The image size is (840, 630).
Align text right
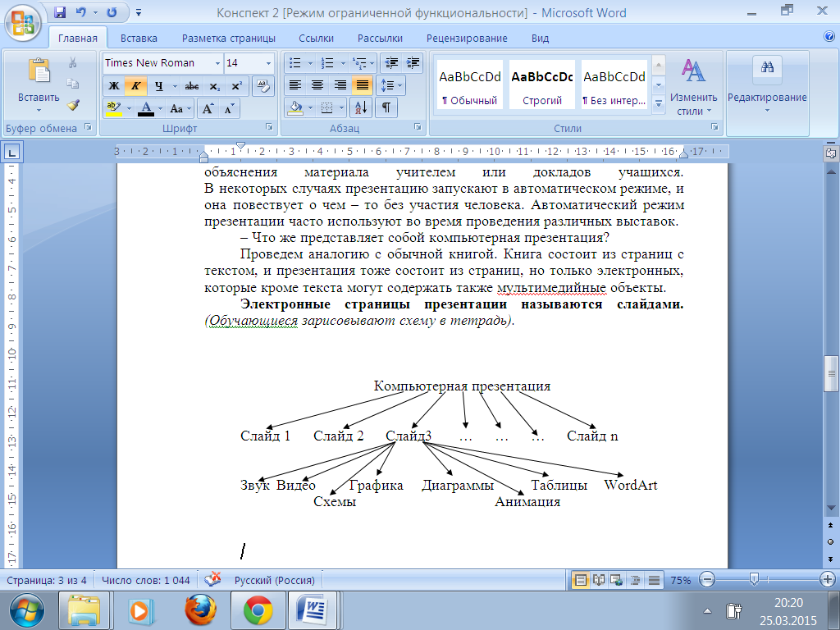[x=340, y=85]
